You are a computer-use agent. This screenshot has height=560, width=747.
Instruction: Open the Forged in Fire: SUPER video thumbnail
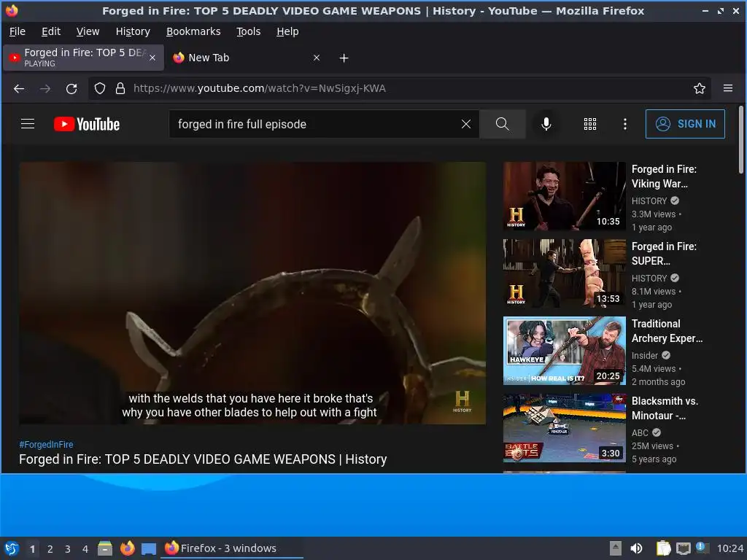tap(565, 273)
